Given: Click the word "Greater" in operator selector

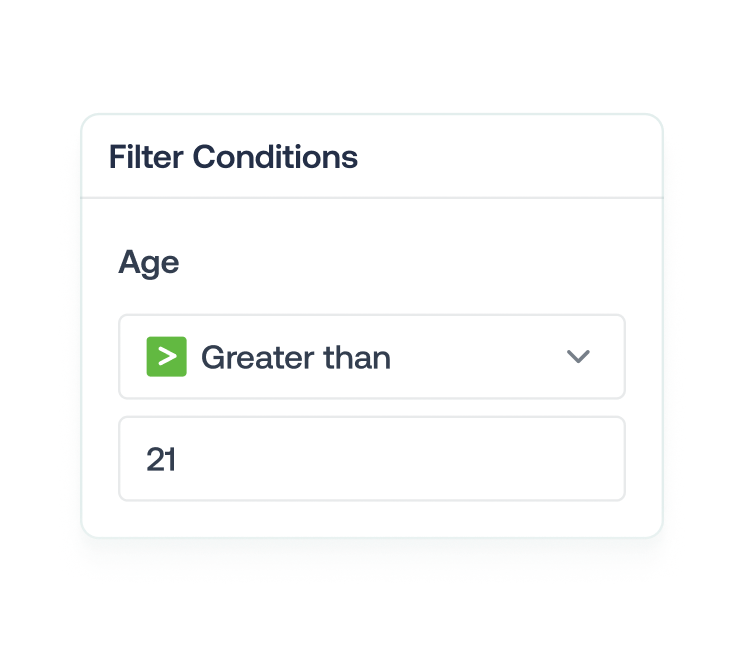Looking at the screenshot, I should pos(254,357).
